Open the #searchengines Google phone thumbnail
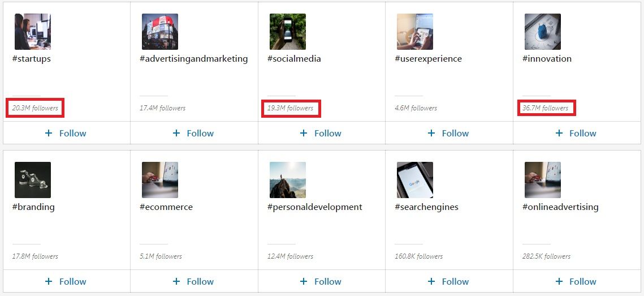The height and width of the screenshot is (296, 644). [415, 180]
